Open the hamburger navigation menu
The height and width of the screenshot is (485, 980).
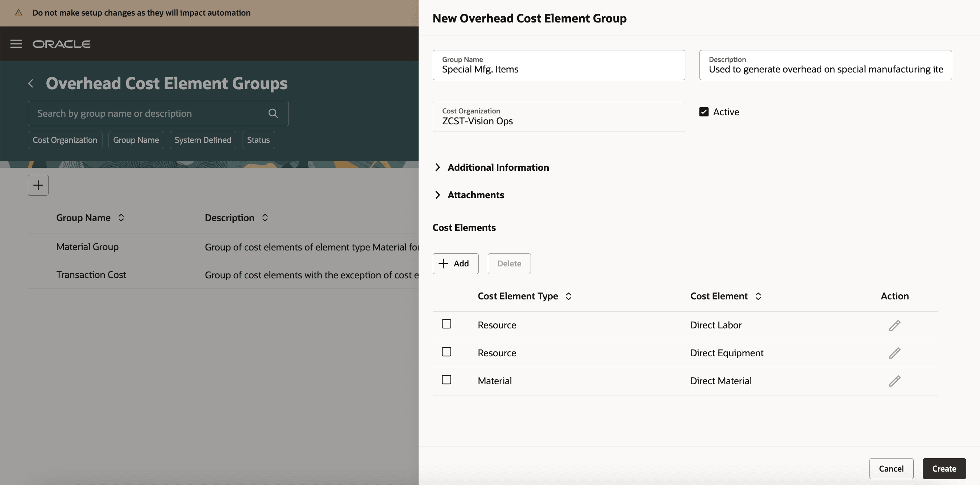tap(16, 43)
